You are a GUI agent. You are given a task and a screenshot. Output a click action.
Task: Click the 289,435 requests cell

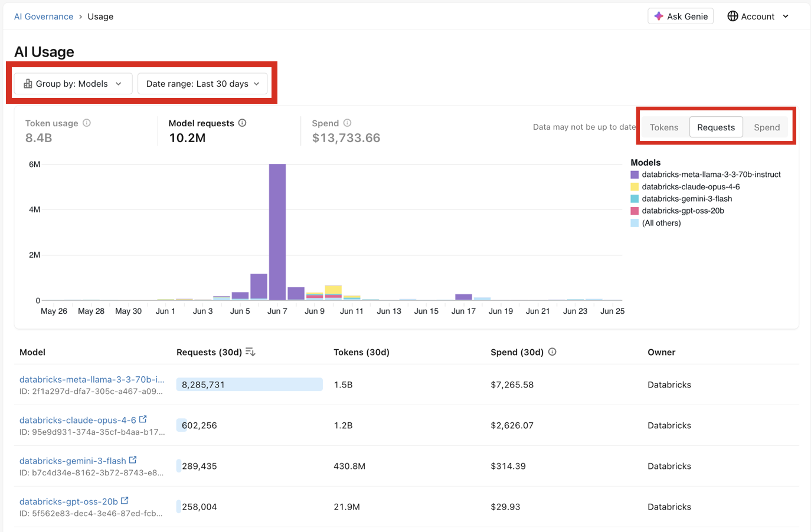pyautogui.click(x=200, y=466)
